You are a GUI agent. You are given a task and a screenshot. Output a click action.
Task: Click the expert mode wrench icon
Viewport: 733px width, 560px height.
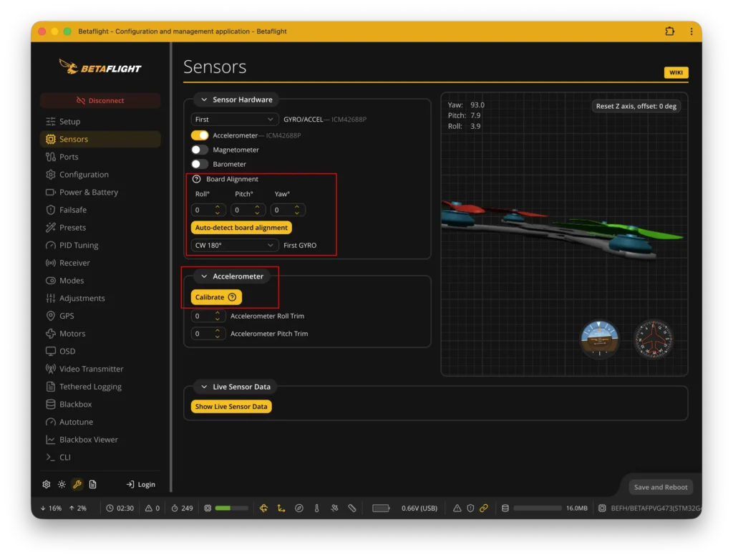[x=77, y=485]
